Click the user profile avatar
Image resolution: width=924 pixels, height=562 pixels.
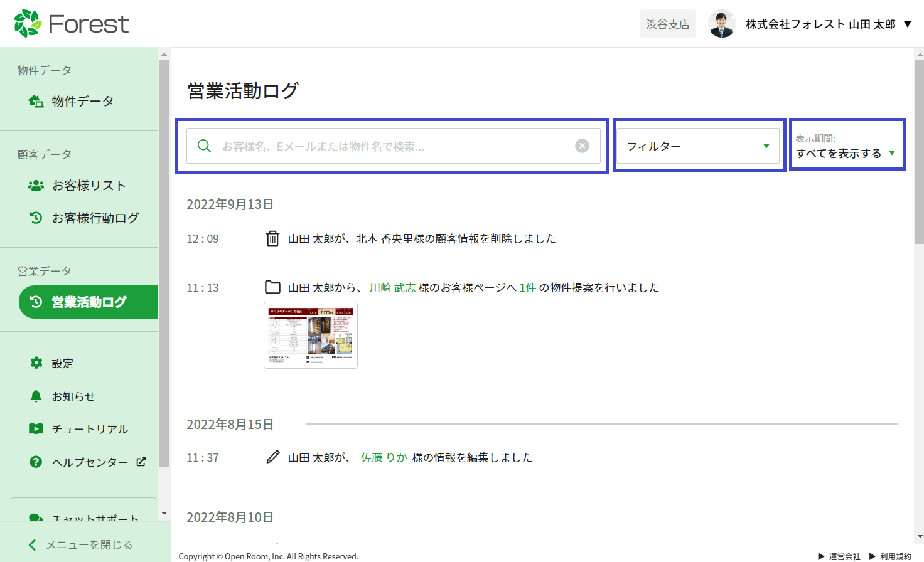tap(722, 24)
